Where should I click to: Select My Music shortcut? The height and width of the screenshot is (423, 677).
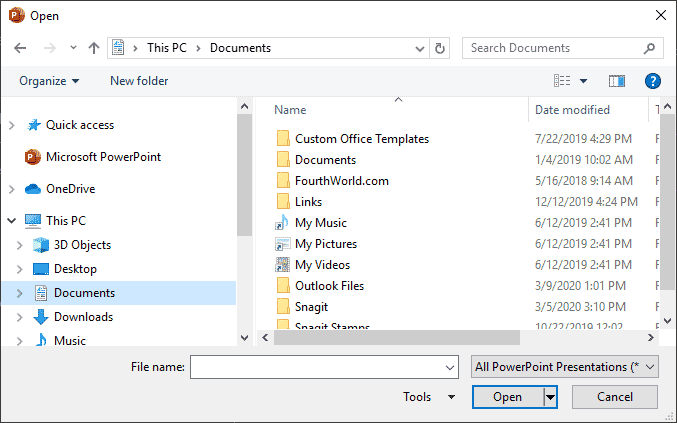[321, 223]
